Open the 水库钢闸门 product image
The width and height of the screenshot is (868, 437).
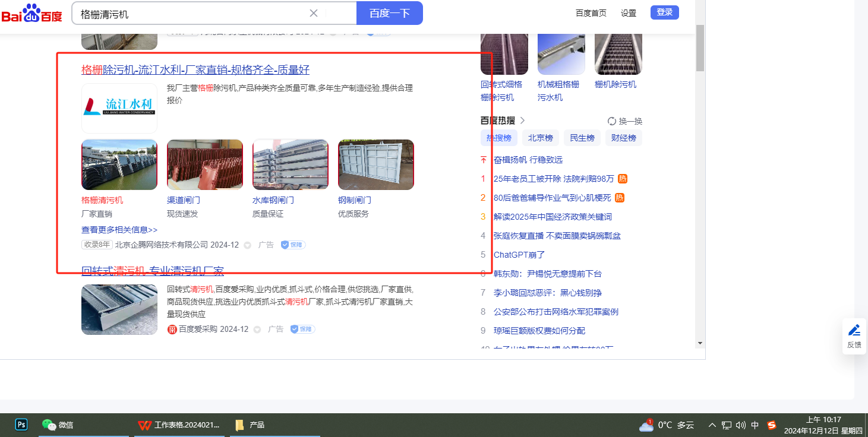click(291, 165)
